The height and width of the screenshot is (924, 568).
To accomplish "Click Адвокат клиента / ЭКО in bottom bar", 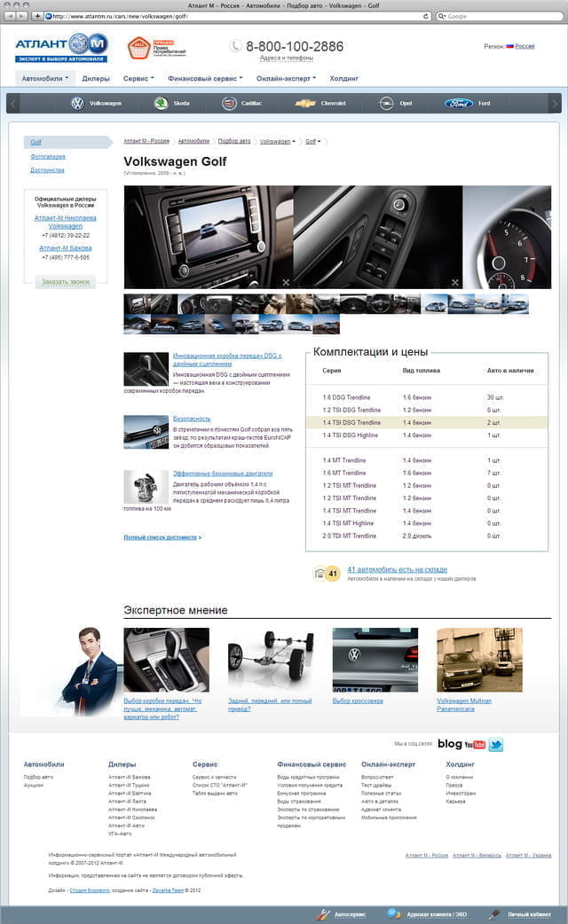I will 436,914.
